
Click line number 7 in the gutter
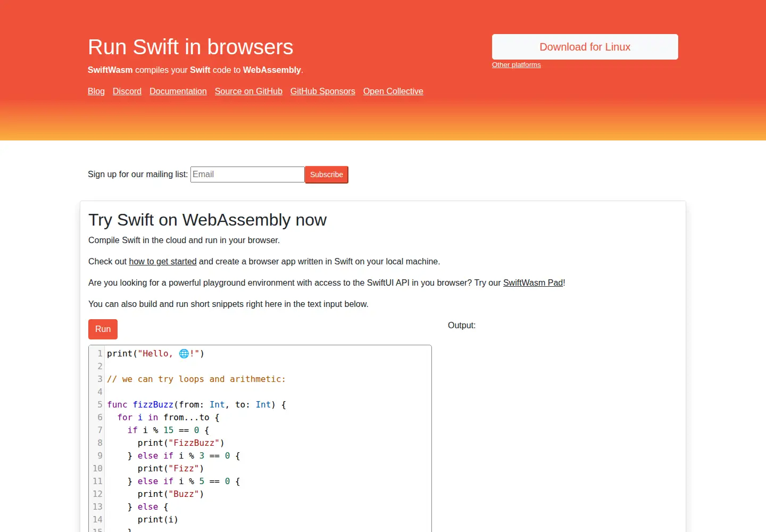99,430
